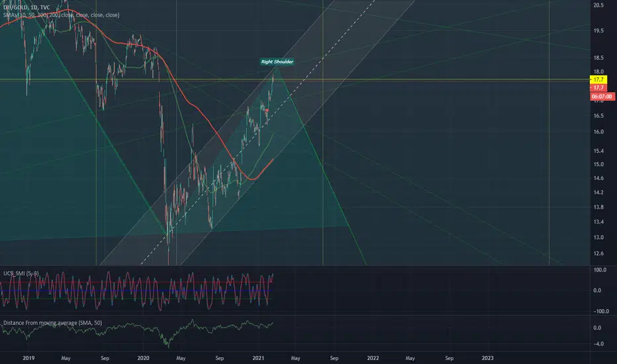This screenshot has width=617, height=364.
Task: Click the 18.0 price axis value
Action: tap(598, 71)
